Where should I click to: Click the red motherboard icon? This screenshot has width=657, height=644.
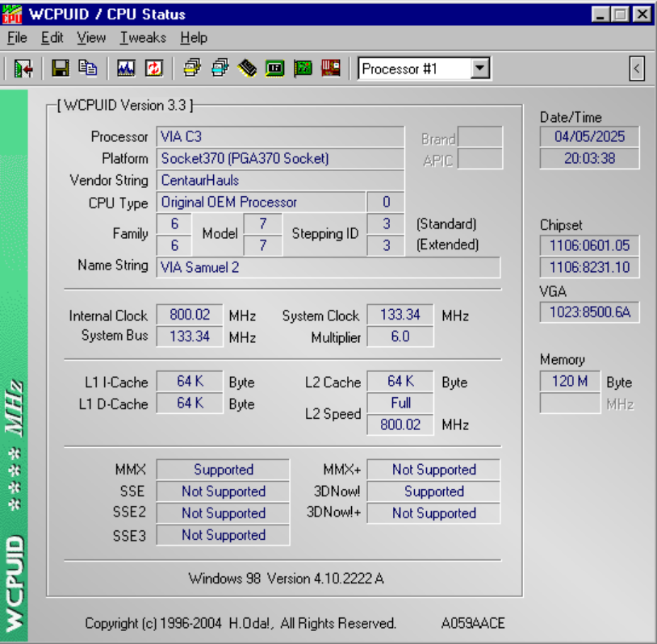pos(331,69)
